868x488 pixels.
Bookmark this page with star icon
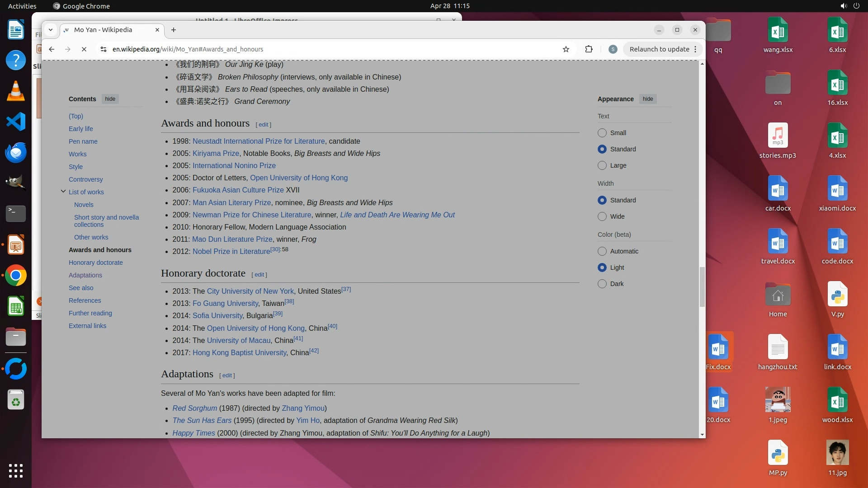tap(566, 49)
